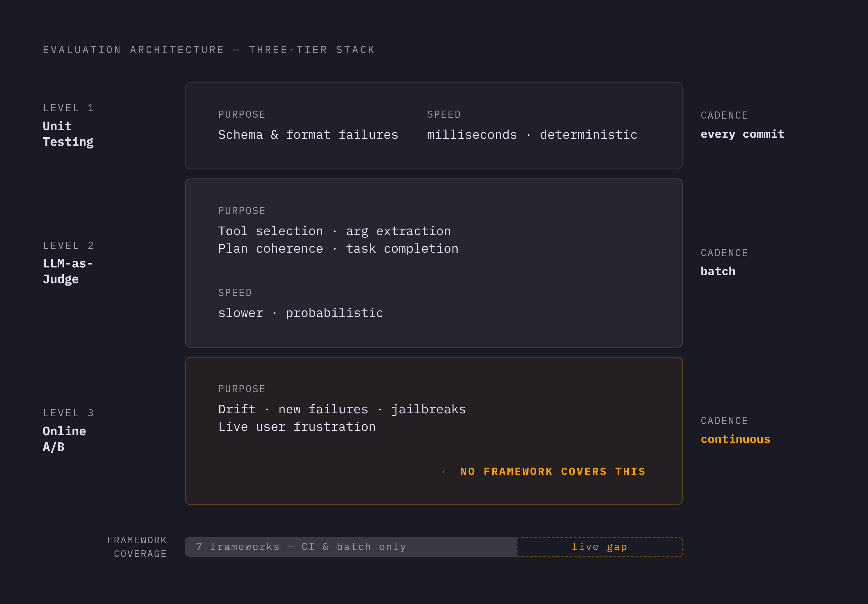Click the SPEED label in Level 2 card

pos(235,293)
